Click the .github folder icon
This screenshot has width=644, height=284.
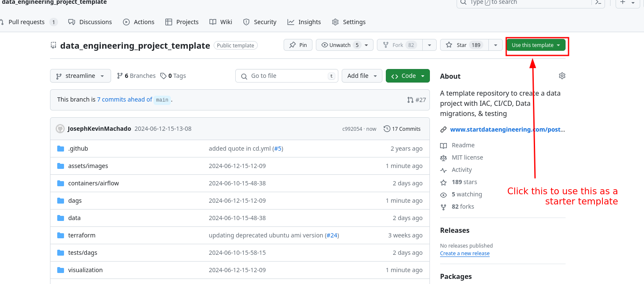coord(61,149)
